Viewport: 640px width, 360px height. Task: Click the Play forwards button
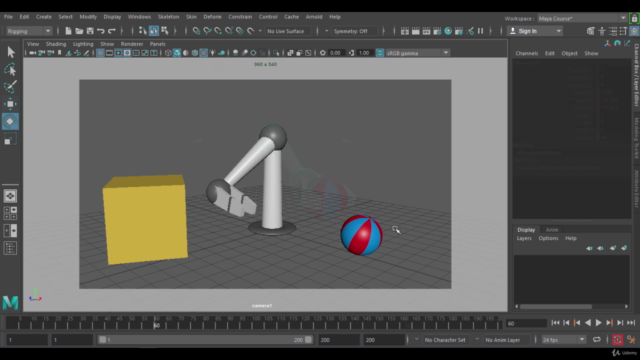[x=598, y=323]
